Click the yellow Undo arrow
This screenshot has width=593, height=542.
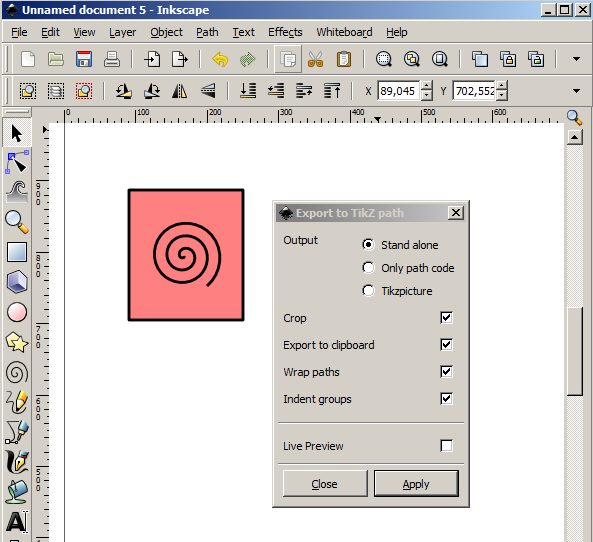click(x=220, y=59)
